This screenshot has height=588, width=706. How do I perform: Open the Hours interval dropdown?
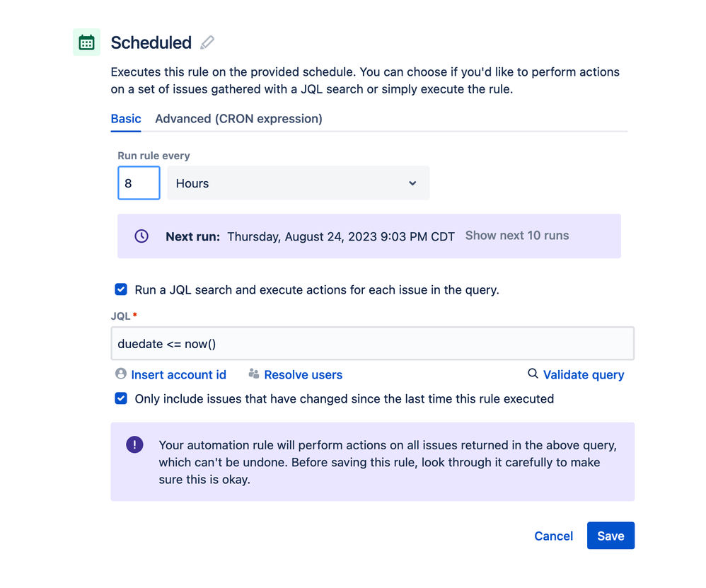coord(297,183)
